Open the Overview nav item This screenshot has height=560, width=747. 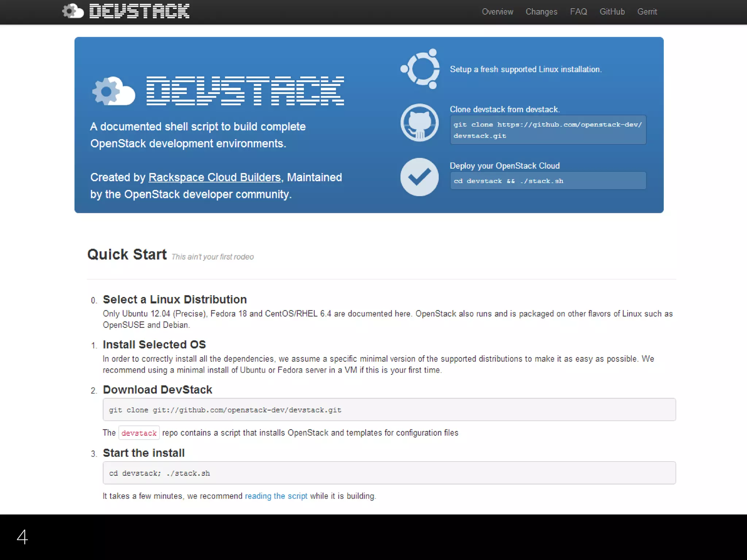498,12
